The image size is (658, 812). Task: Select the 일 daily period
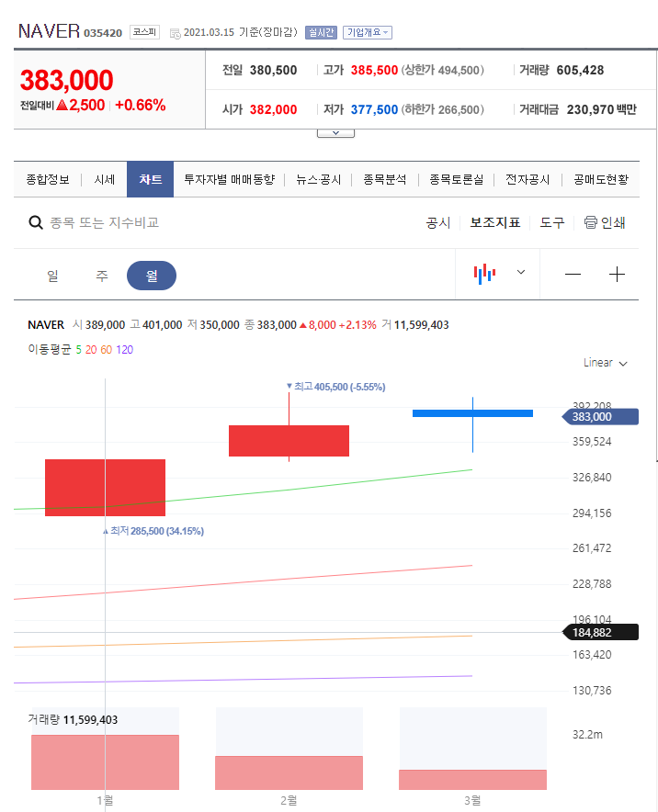(x=53, y=276)
